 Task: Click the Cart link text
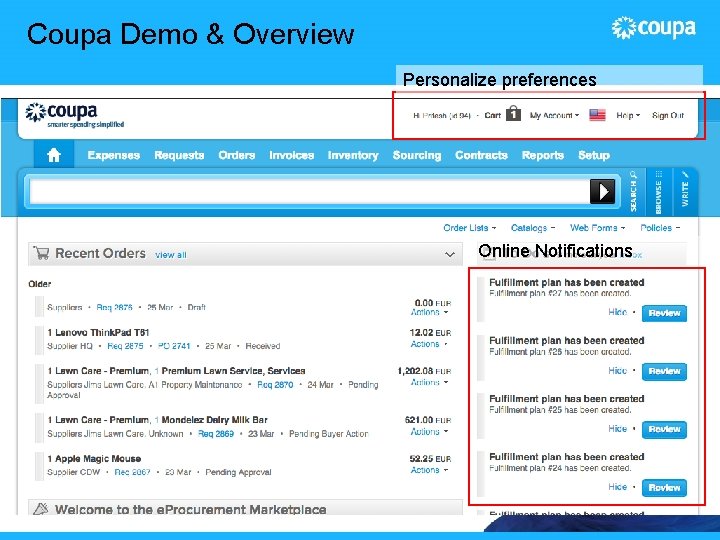pyautogui.click(x=492, y=115)
